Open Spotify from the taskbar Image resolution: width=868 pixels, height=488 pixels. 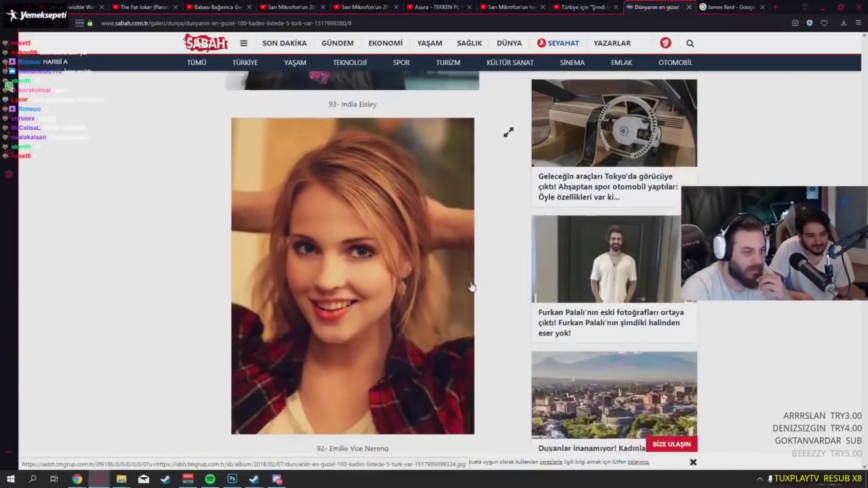pyautogui.click(x=210, y=479)
